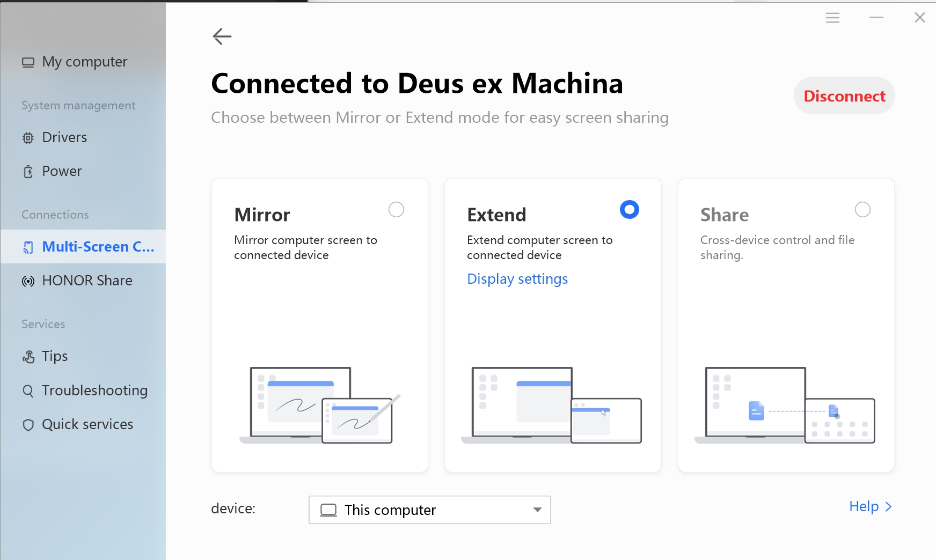
Task: Open the device dropdown showing This computer
Action: [x=430, y=510]
